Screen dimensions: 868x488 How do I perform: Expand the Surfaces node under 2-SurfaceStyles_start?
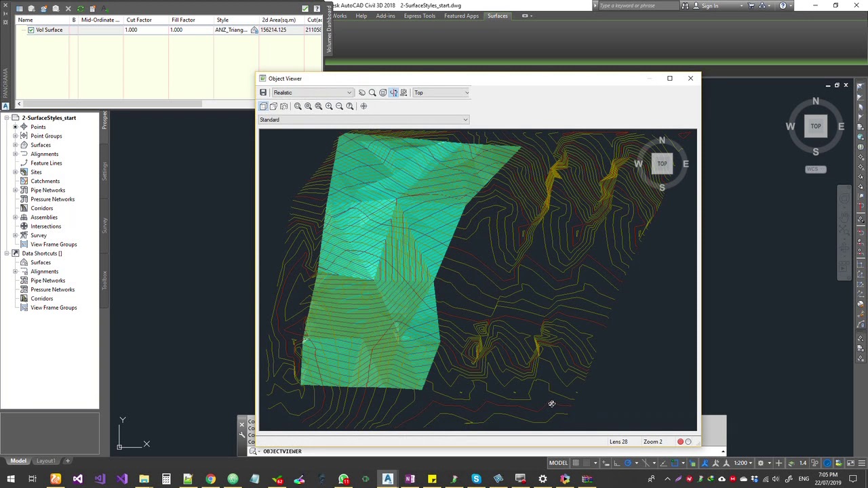[15, 145]
